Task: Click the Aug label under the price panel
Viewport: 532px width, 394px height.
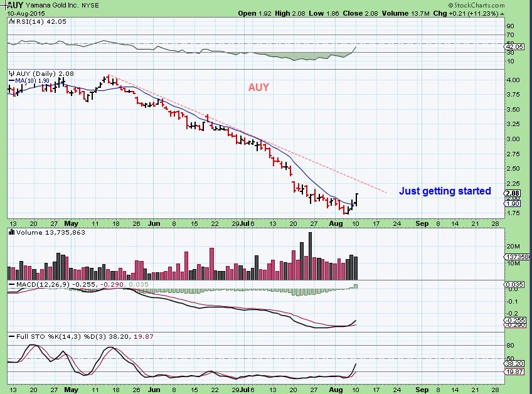Action: (336, 223)
